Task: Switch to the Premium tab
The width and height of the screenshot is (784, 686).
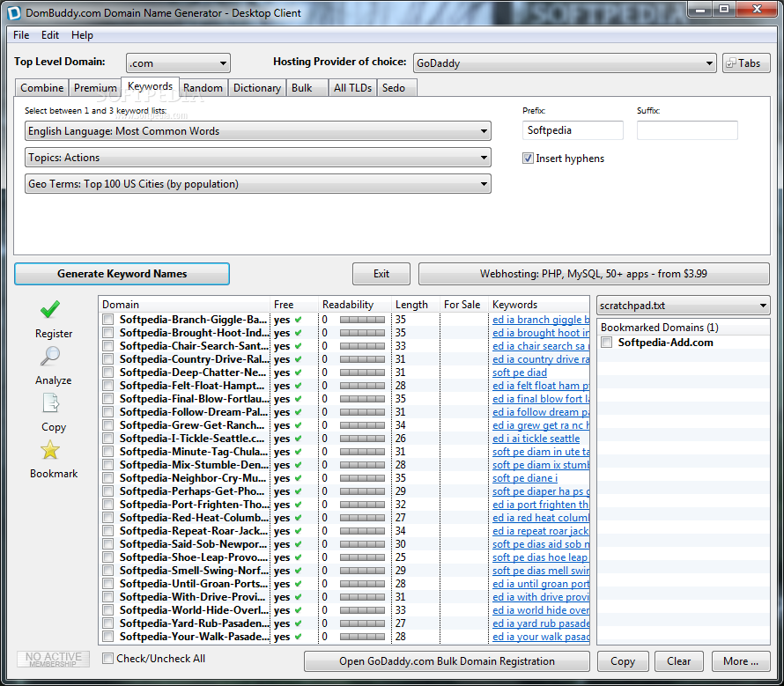Action: click(x=95, y=88)
